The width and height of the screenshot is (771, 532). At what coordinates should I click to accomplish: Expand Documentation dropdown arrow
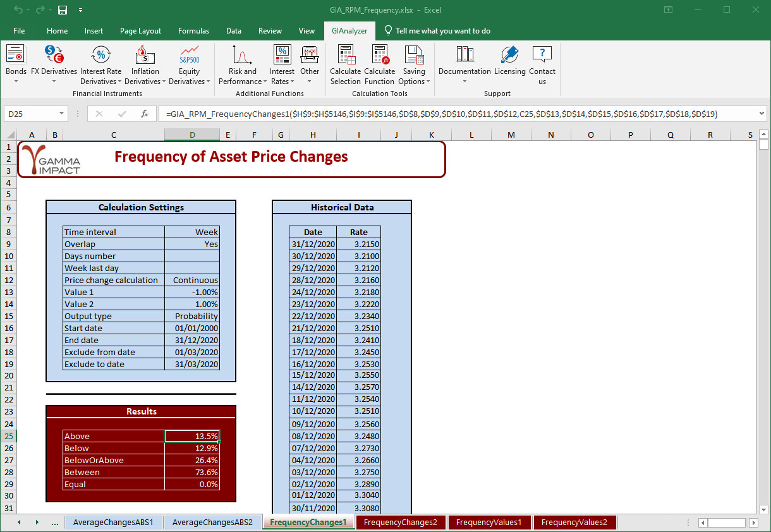click(464, 82)
